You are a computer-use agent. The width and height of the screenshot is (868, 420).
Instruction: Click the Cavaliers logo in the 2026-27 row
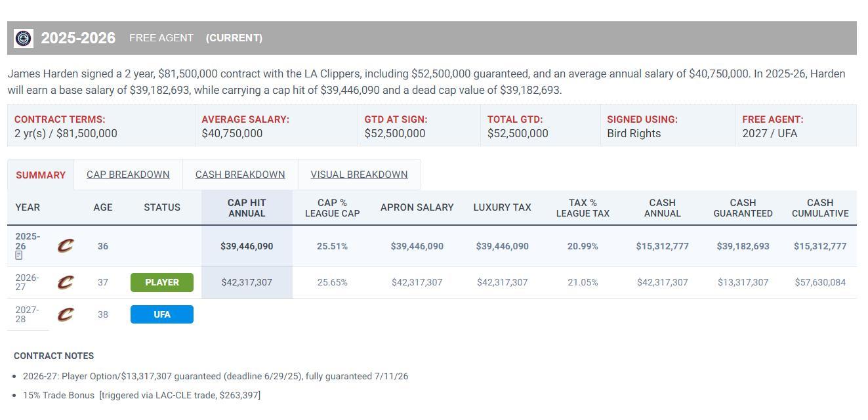pos(65,282)
